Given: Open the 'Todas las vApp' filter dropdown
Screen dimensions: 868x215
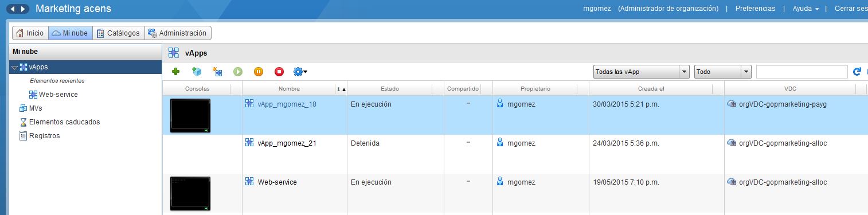Looking at the screenshot, I should pyautogui.click(x=641, y=72).
